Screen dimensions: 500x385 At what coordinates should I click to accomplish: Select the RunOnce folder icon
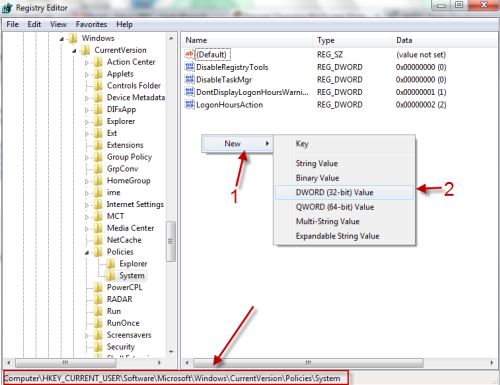pyautogui.click(x=98, y=323)
